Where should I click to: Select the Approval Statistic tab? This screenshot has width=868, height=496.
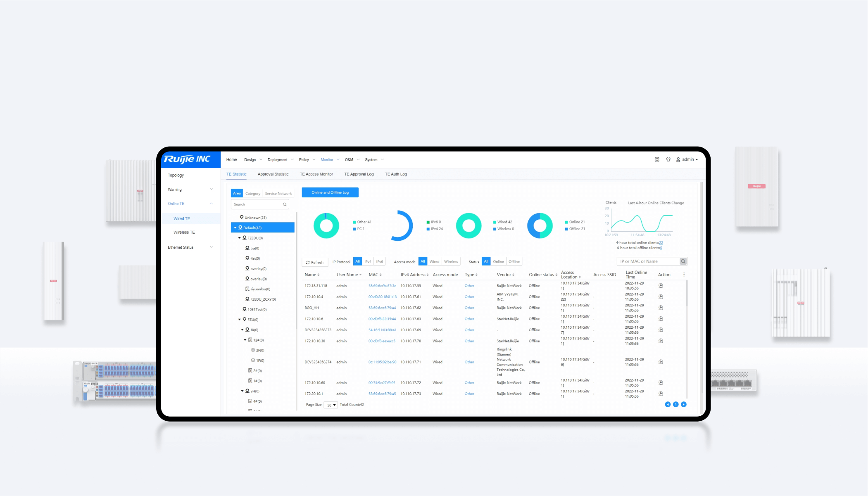272,173
